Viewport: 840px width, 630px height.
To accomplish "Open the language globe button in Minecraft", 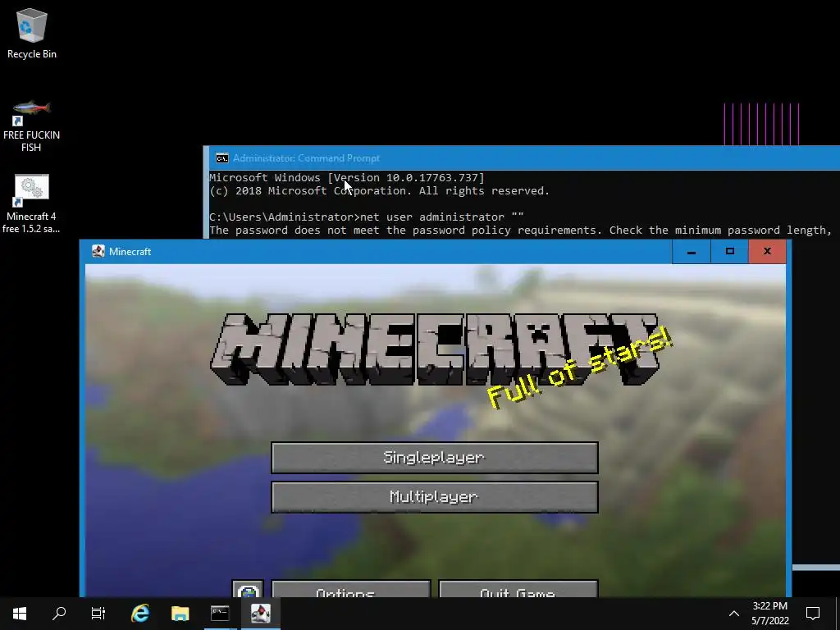I will click(x=248, y=589).
